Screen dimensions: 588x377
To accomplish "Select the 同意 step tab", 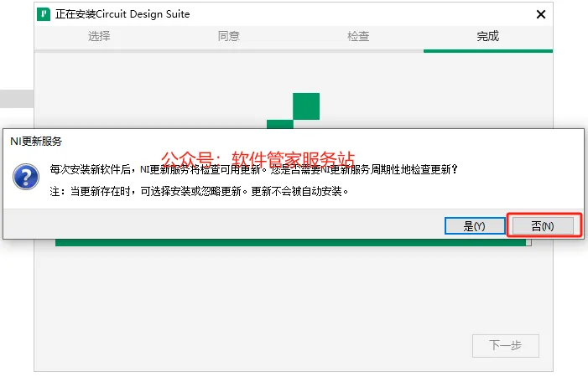I will [x=229, y=36].
